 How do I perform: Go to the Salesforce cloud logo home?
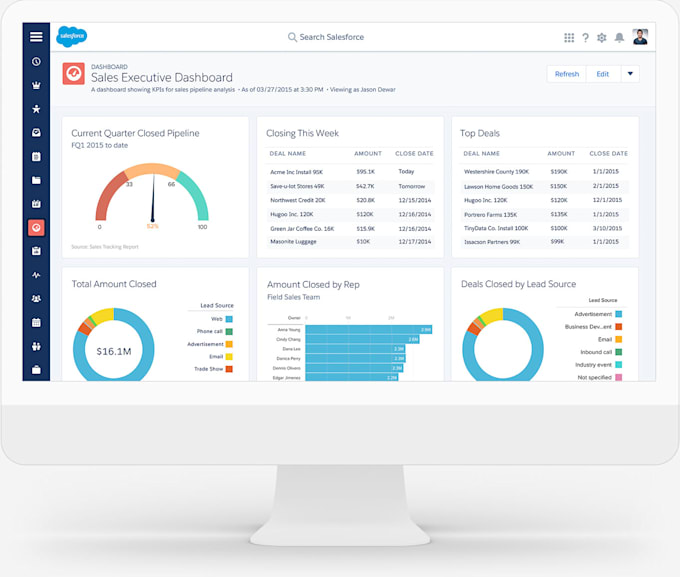point(72,36)
